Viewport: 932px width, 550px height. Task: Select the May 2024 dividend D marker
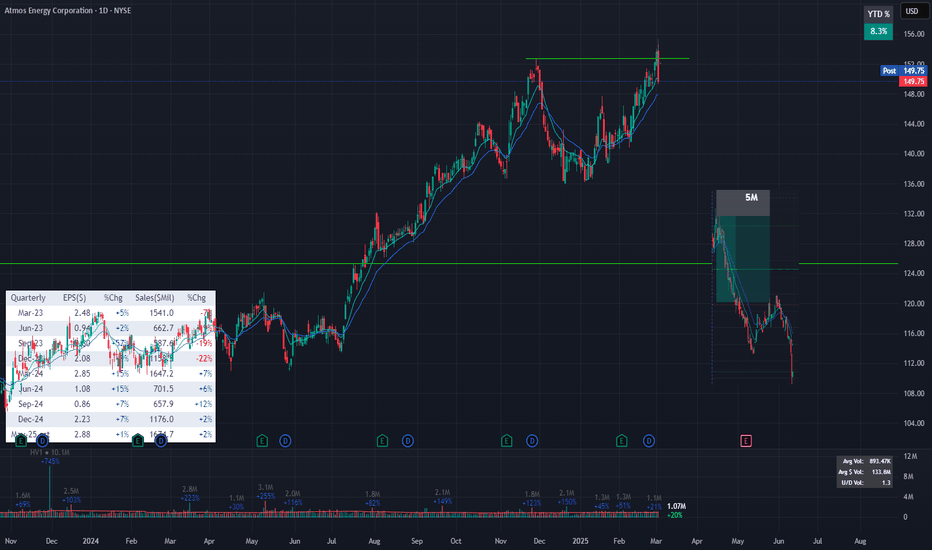click(x=285, y=441)
